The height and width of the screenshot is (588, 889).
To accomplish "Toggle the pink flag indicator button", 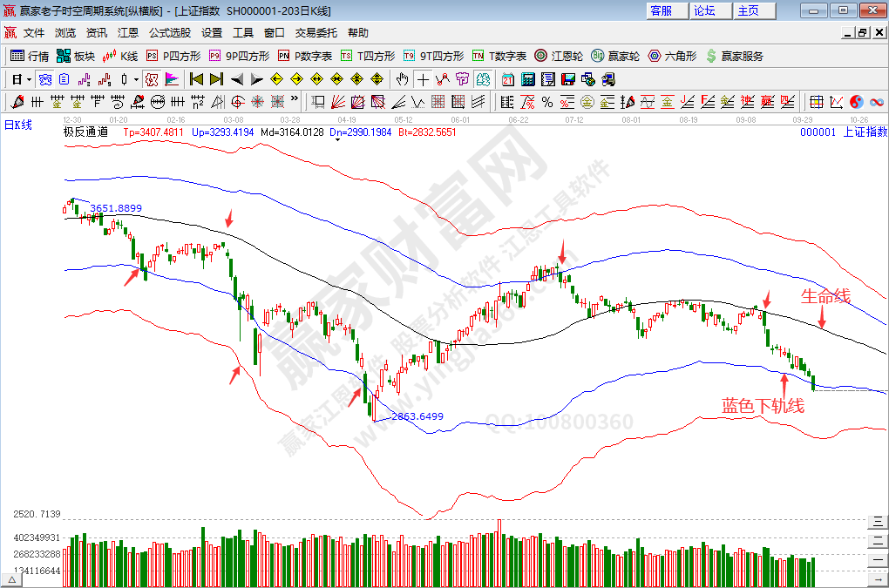I will pyautogui.click(x=172, y=78).
